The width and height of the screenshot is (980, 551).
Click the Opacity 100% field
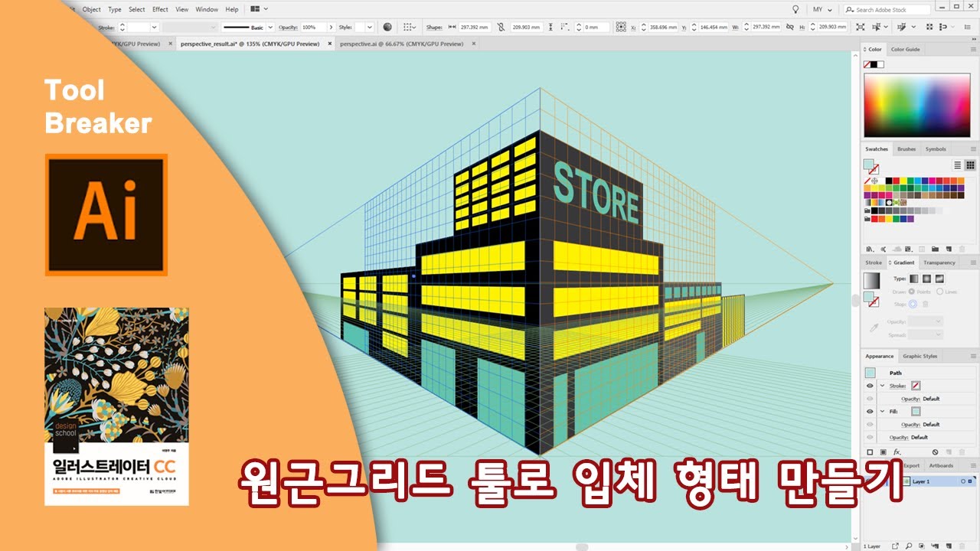pyautogui.click(x=313, y=27)
